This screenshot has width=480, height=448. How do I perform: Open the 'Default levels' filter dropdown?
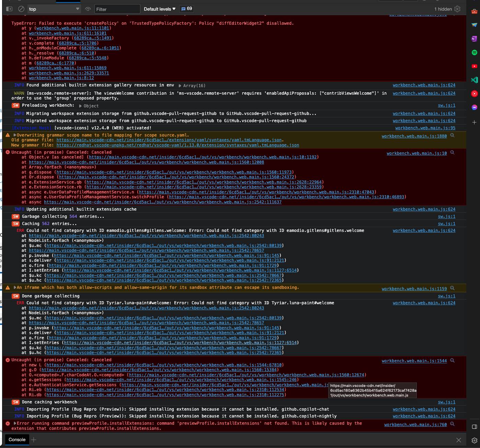point(159,9)
